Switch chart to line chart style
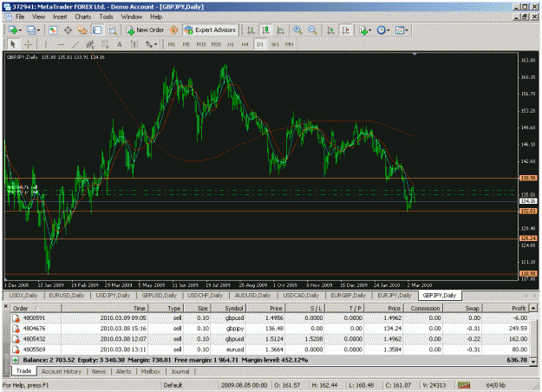 (281, 30)
